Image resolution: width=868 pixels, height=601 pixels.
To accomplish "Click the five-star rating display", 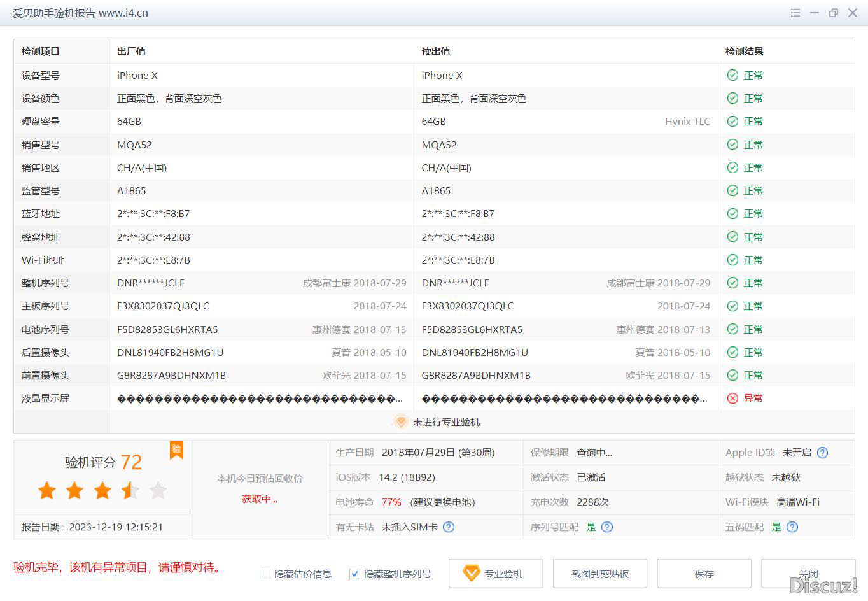I will pyautogui.click(x=102, y=490).
